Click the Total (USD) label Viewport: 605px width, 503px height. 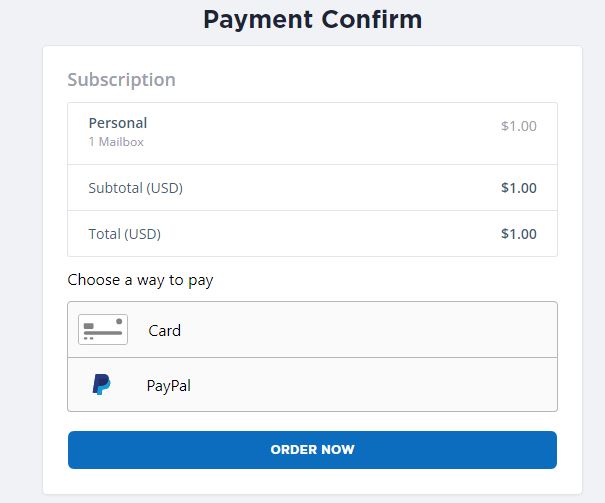(x=125, y=234)
